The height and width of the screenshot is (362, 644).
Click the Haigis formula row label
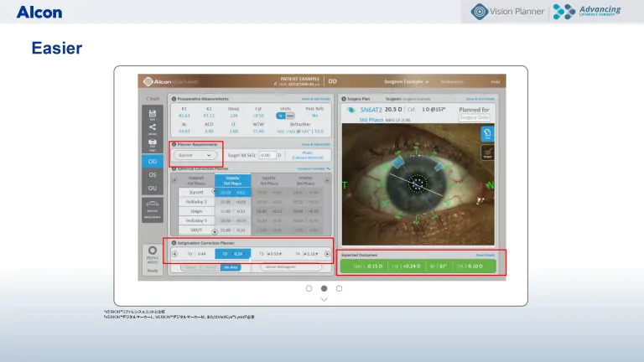196,211
